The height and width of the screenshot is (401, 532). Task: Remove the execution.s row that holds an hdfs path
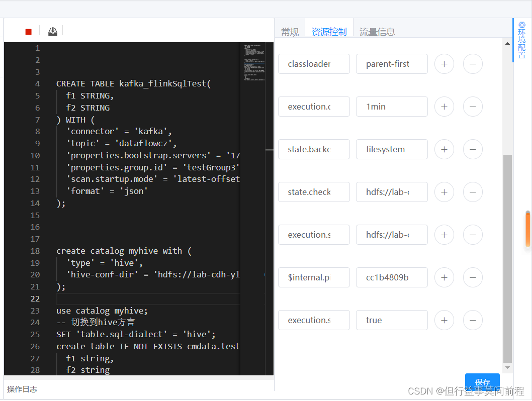coord(473,235)
